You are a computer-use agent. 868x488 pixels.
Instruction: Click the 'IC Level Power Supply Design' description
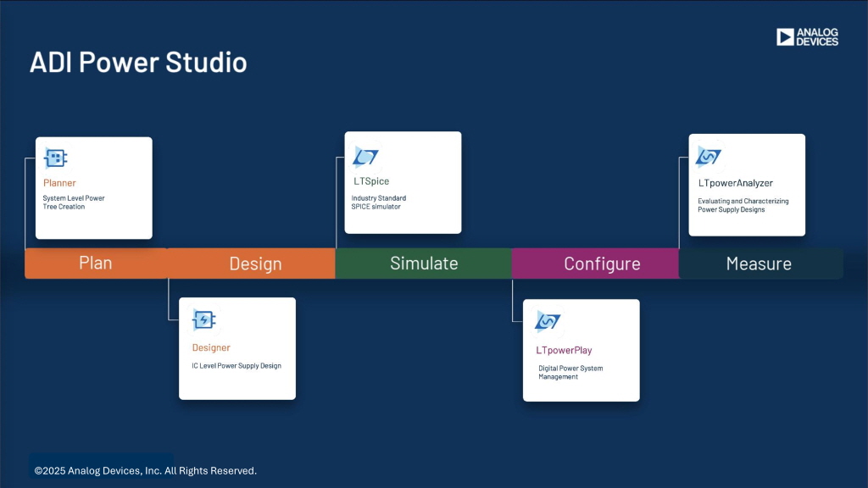click(236, 366)
